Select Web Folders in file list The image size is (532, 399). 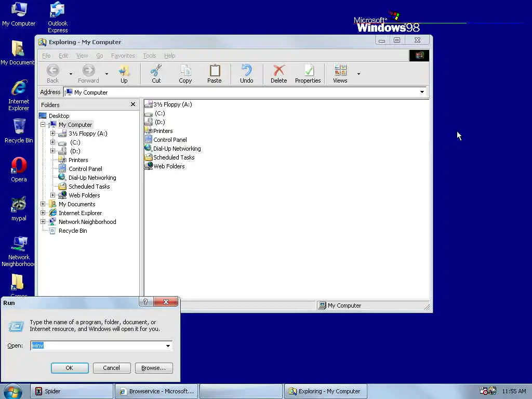click(169, 166)
